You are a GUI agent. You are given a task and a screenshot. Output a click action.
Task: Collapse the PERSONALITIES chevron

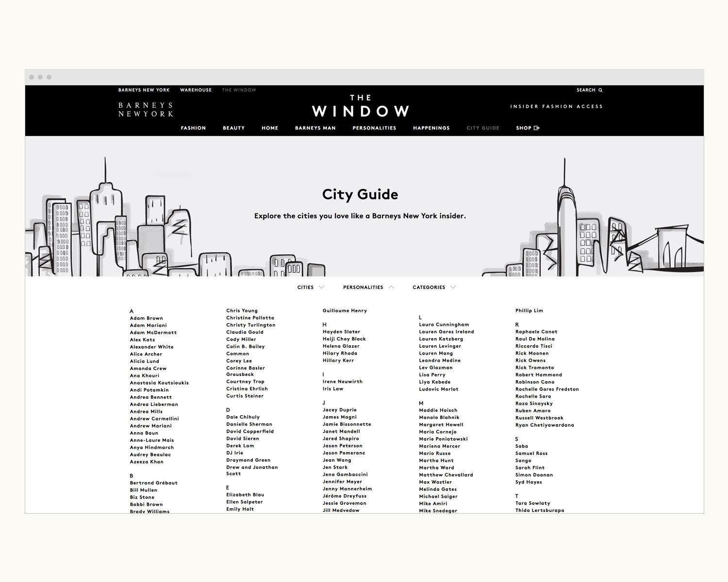pos(391,287)
